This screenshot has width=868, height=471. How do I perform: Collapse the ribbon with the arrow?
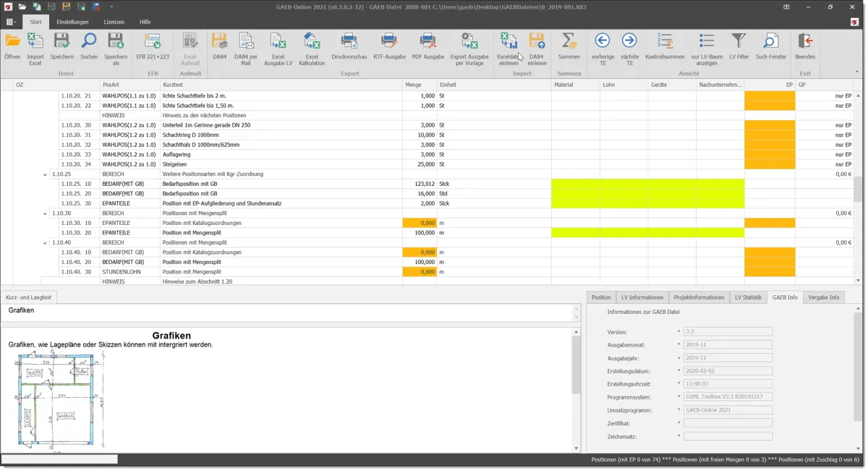pyautogui.click(x=857, y=72)
